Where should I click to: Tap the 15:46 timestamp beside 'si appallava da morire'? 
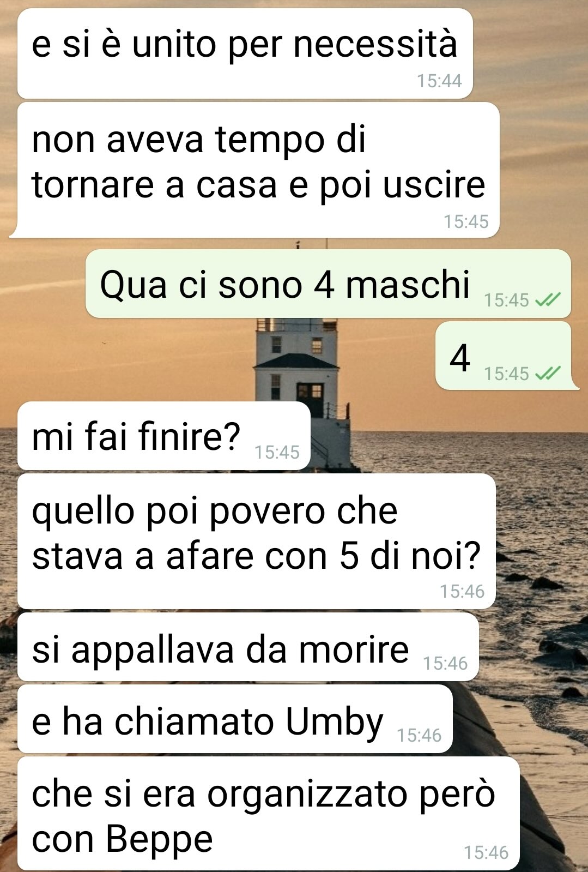point(445,663)
